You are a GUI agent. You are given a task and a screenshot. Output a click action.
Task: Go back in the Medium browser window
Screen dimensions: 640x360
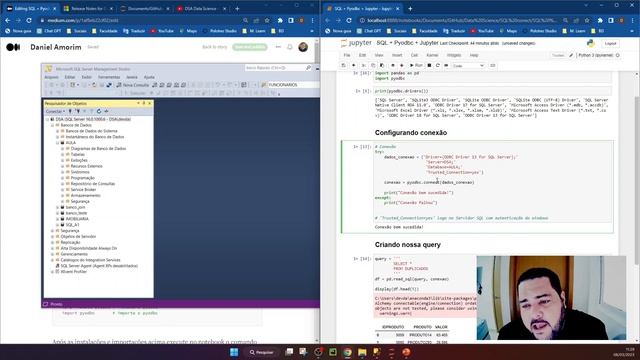[8, 20]
